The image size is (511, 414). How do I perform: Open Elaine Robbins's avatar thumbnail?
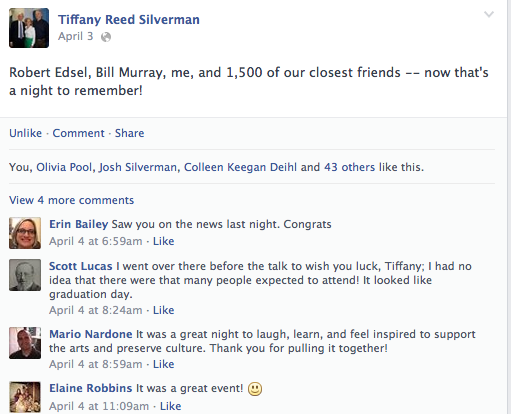pyautogui.click(x=25, y=397)
